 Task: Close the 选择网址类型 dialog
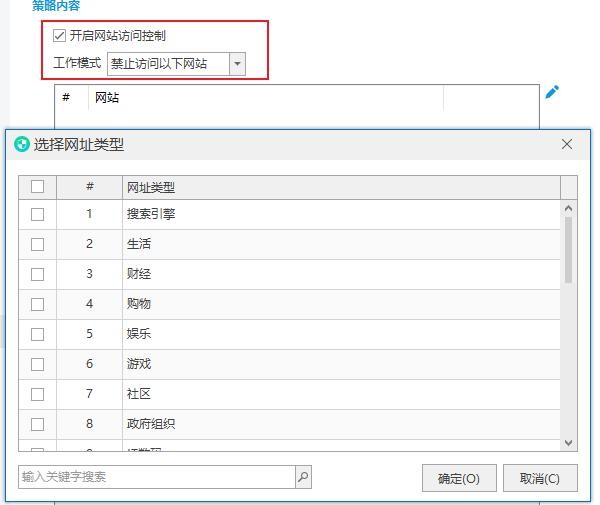567,144
